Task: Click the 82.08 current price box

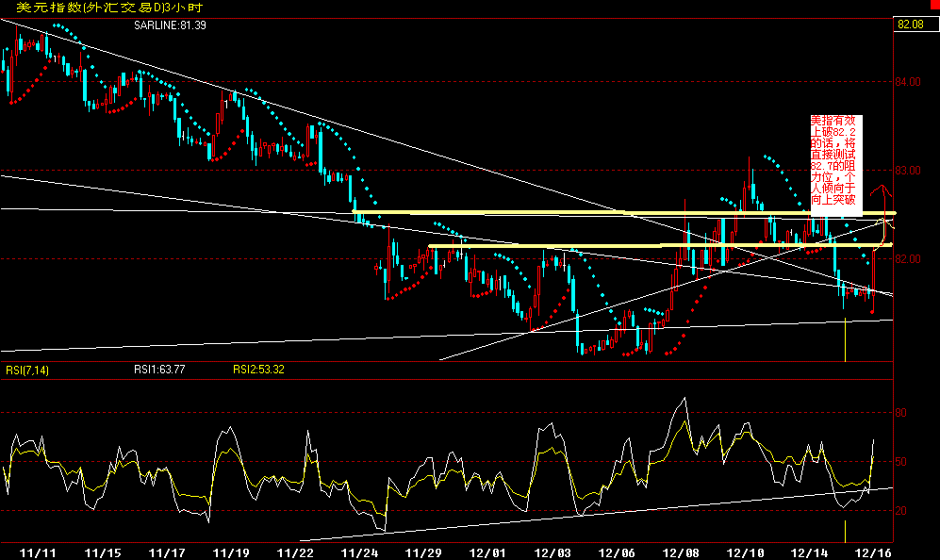Action: (x=911, y=24)
